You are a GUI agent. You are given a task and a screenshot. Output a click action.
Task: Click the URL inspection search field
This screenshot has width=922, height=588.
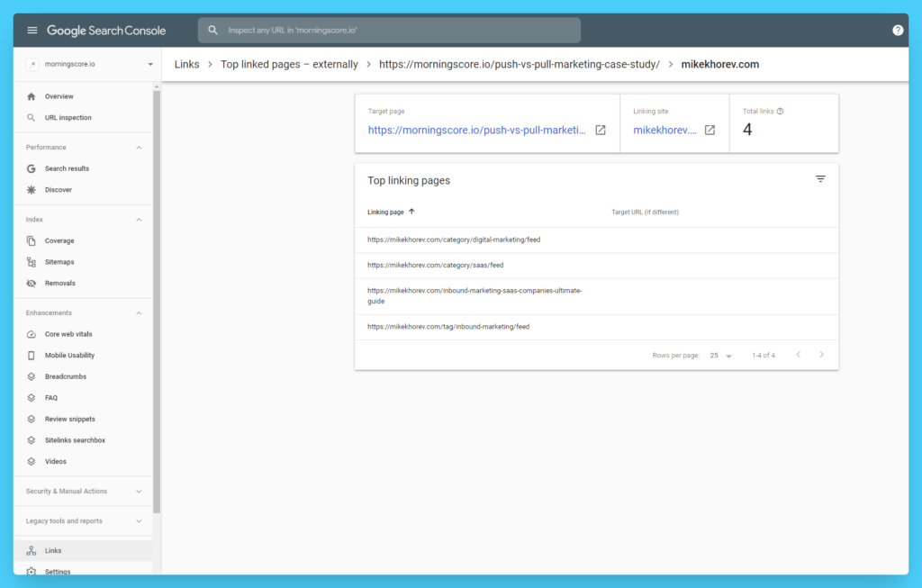387,30
